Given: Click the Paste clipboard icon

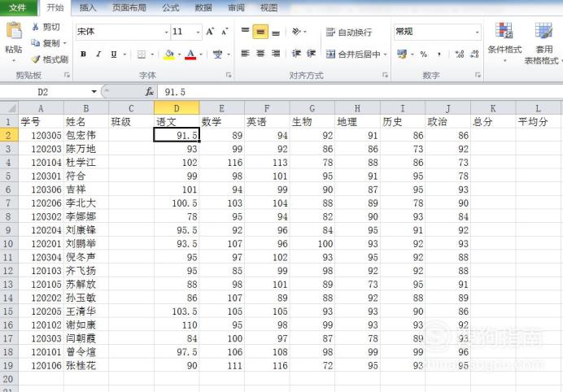Looking at the screenshot, I should click(x=14, y=31).
